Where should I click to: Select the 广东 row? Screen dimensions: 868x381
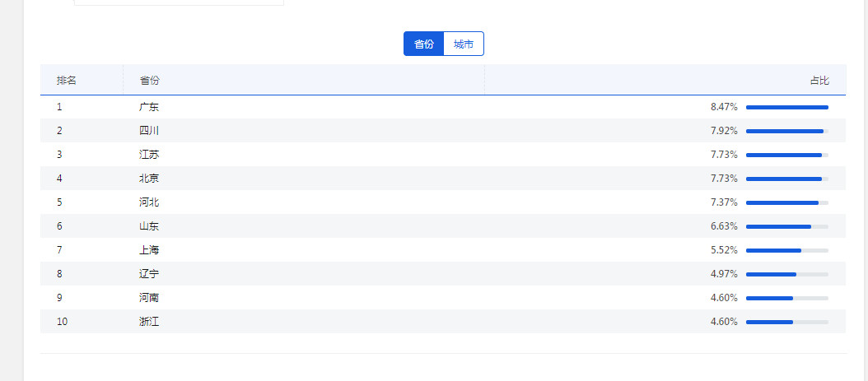[149, 107]
